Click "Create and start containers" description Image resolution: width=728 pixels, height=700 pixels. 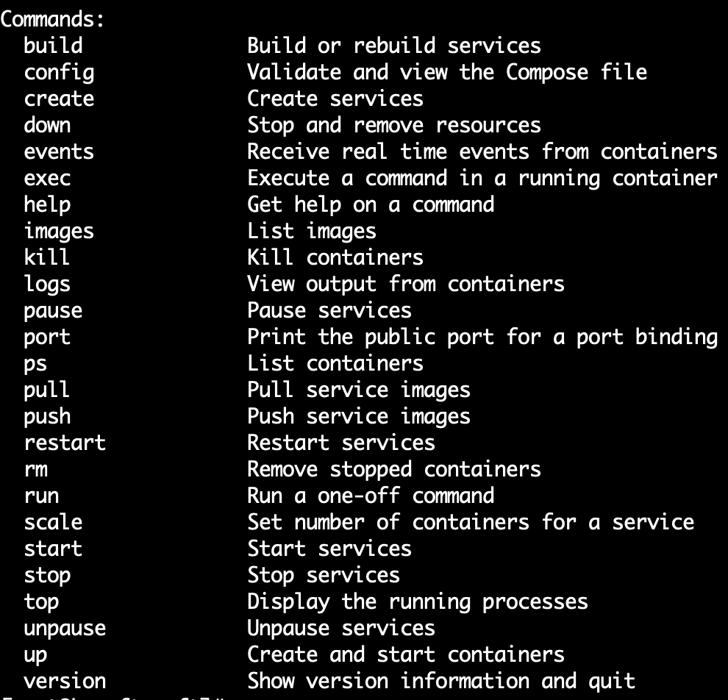(x=406, y=654)
